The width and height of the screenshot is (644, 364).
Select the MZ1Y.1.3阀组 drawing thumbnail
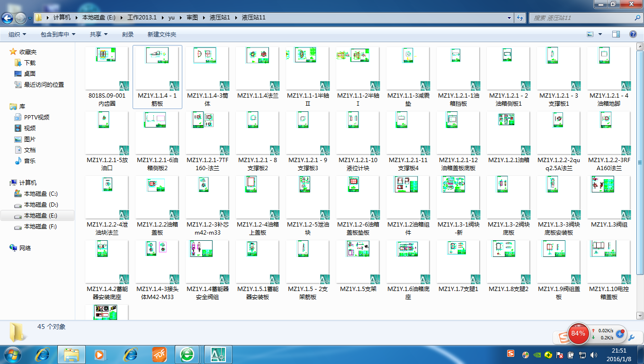point(609,198)
